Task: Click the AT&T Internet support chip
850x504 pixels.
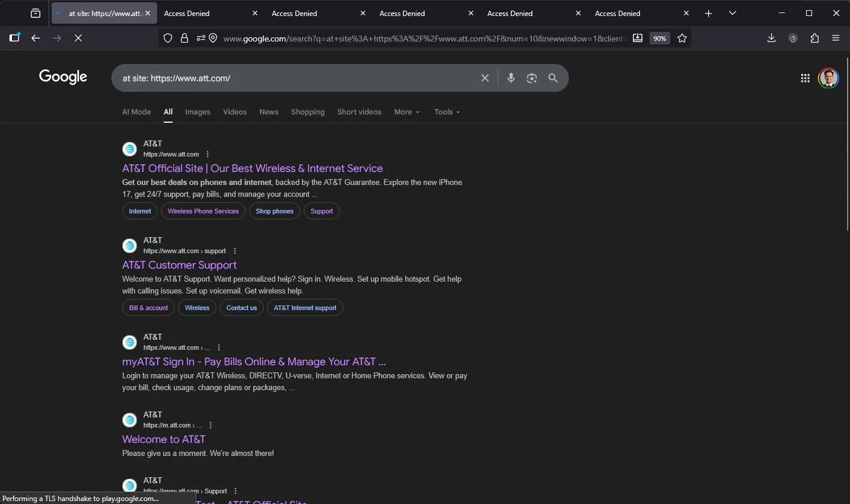Action: [305, 308]
